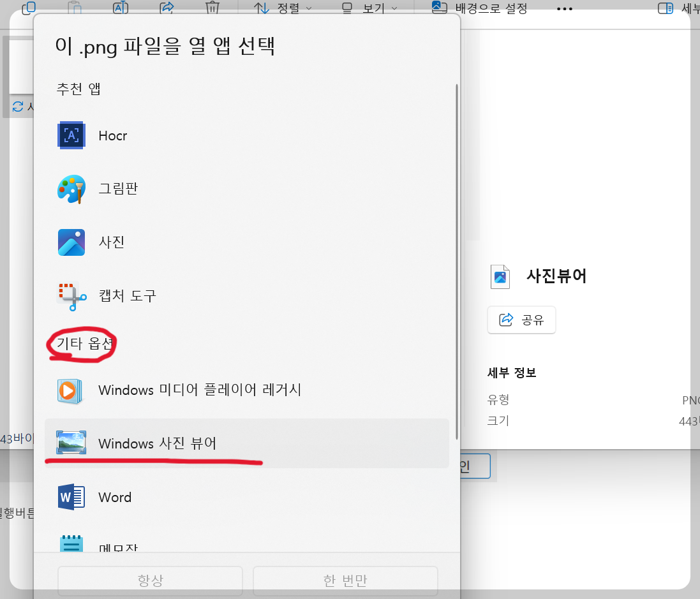The width and height of the screenshot is (700, 599).
Task: Open the three-dots more options menu
Action: pyautogui.click(x=565, y=8)
